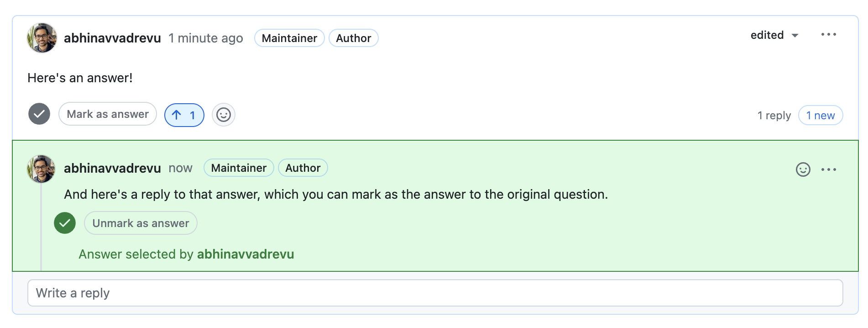This screenshot has height=328, width=868.
Task: Mark the top comment as answer
Action: [108, 114]
